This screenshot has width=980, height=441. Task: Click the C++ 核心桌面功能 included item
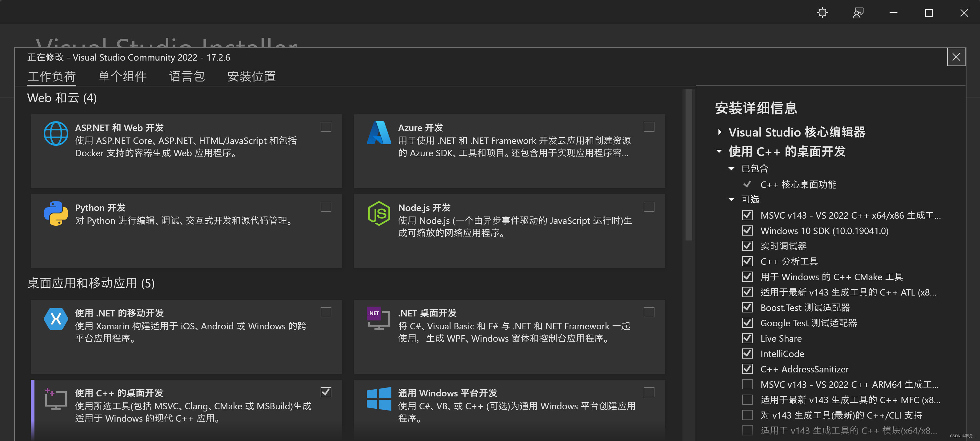click(798, 185)
